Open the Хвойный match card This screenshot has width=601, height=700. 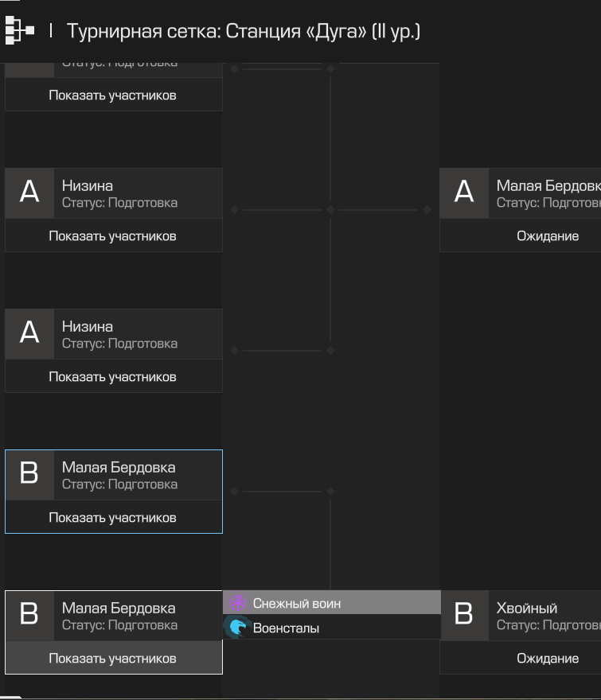click(x=544, y=615)
